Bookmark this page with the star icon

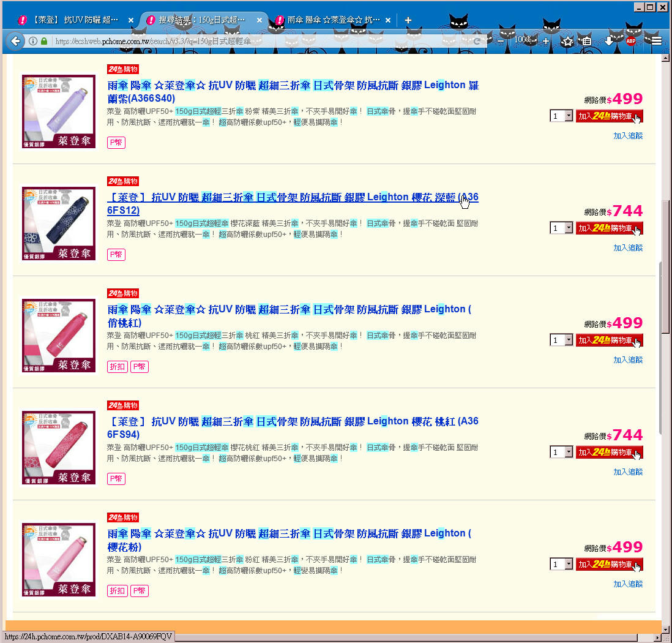(567, 41)
